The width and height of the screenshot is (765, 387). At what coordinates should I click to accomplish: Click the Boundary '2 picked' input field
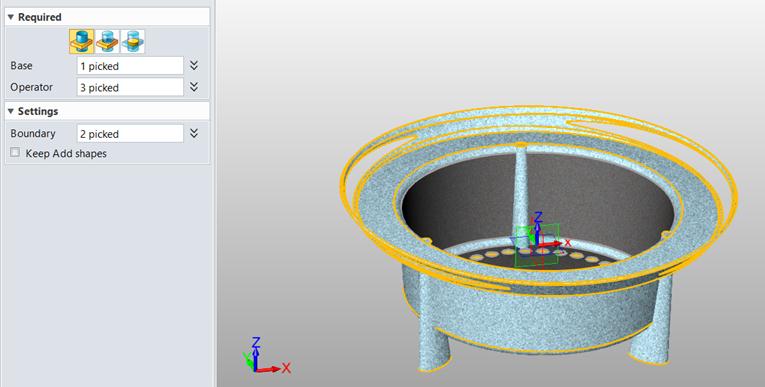130,134
